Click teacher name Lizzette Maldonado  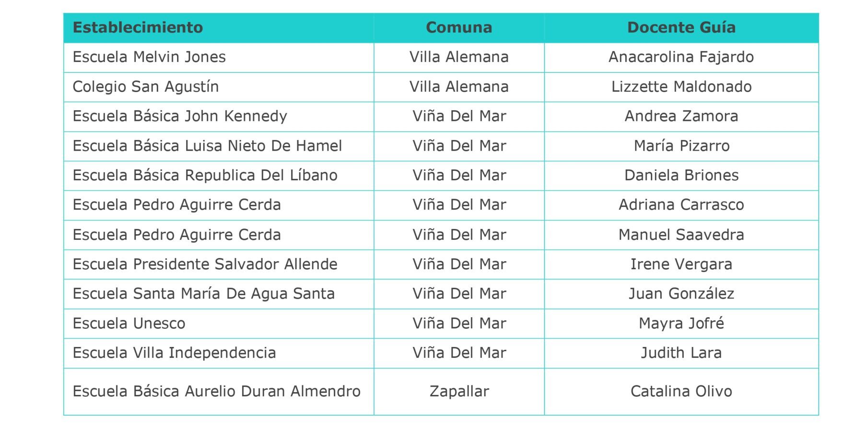[x=681, y=87]
